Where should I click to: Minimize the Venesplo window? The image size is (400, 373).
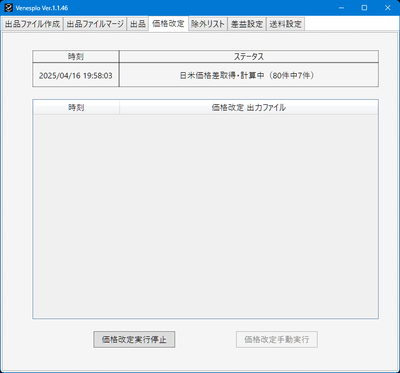[x=341, y=8]
